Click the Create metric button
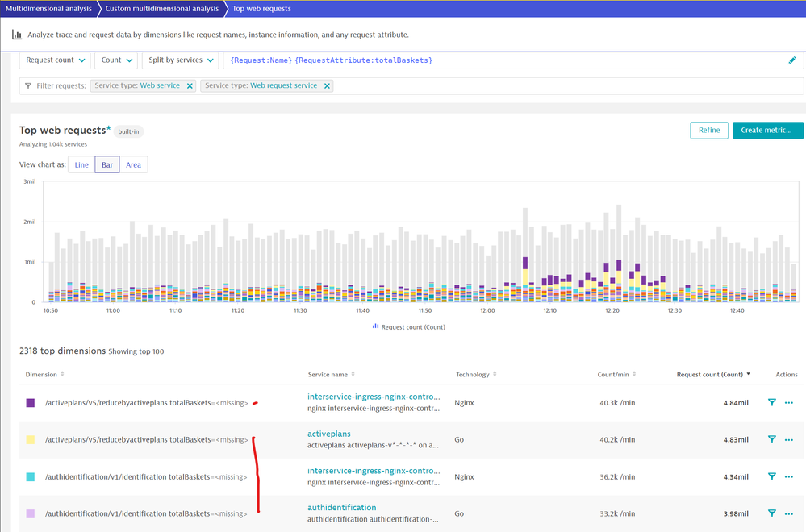 pyautogui.click(x=767, y=130)
